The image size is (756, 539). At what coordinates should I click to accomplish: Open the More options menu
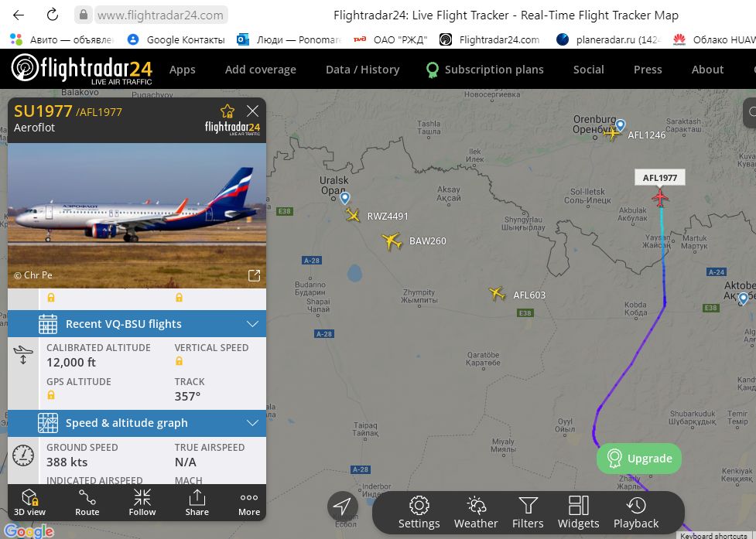(x=249, y=503)
